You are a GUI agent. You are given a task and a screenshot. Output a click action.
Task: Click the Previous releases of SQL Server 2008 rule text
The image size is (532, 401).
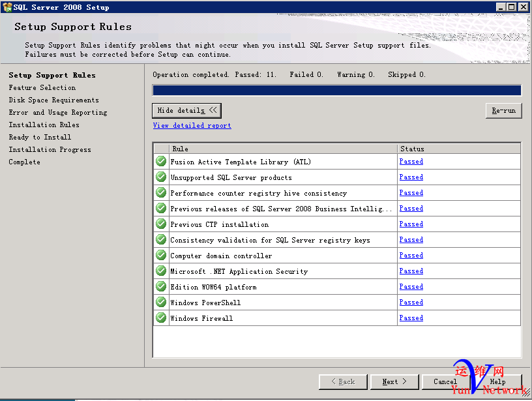281,209
